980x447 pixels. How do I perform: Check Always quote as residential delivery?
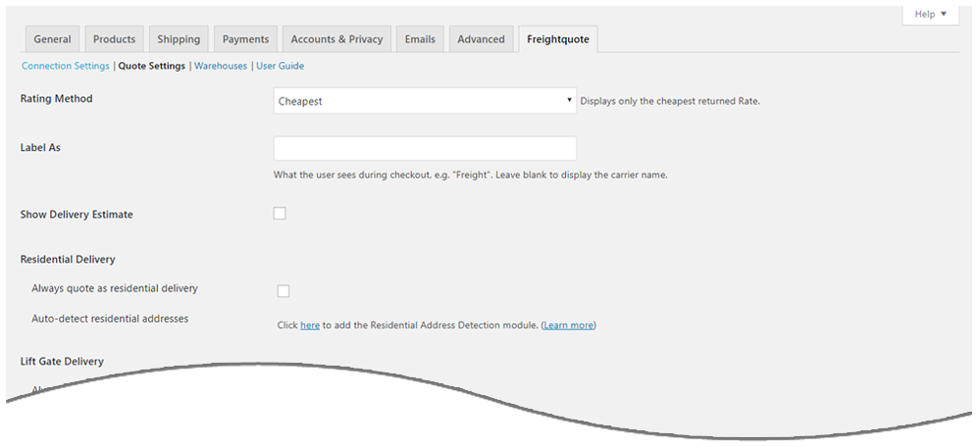click(x=284, y=291)
